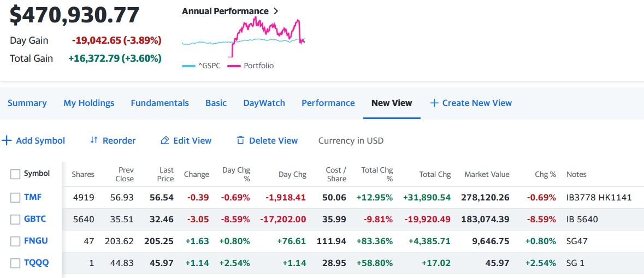Click the Reorder arrows icon
Image resolution: width=644 pixels, height=278 pixels.
click(x=94, y=140)
